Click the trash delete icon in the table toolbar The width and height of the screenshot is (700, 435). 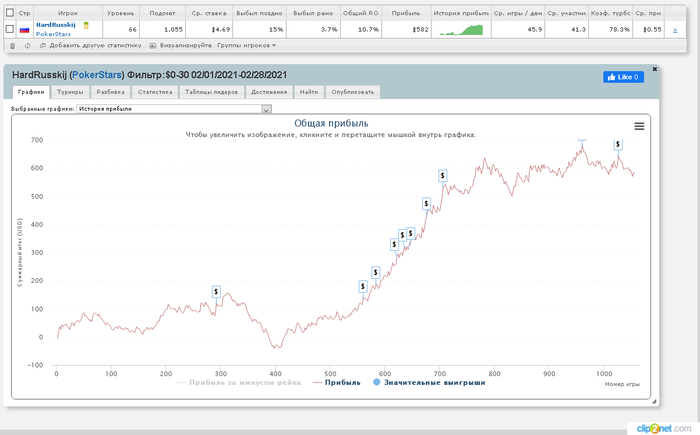click(x=12, y=46)
